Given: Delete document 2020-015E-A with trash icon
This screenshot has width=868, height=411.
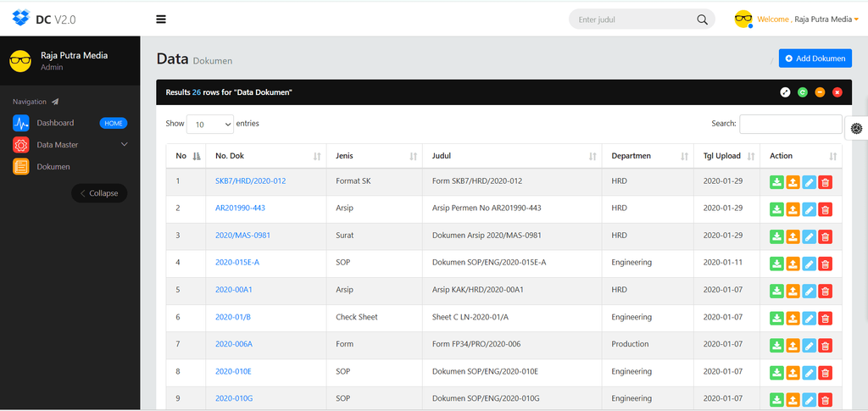Looking at the screenshot, I should coord(825,264).
